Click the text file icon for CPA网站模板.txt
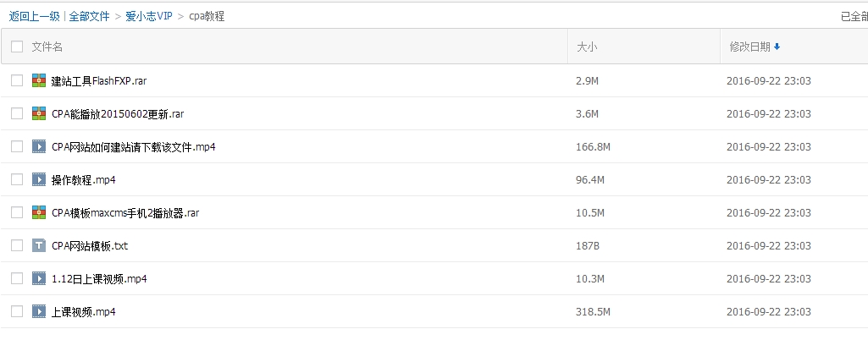868x362 pixels. (x=39, y=245)
